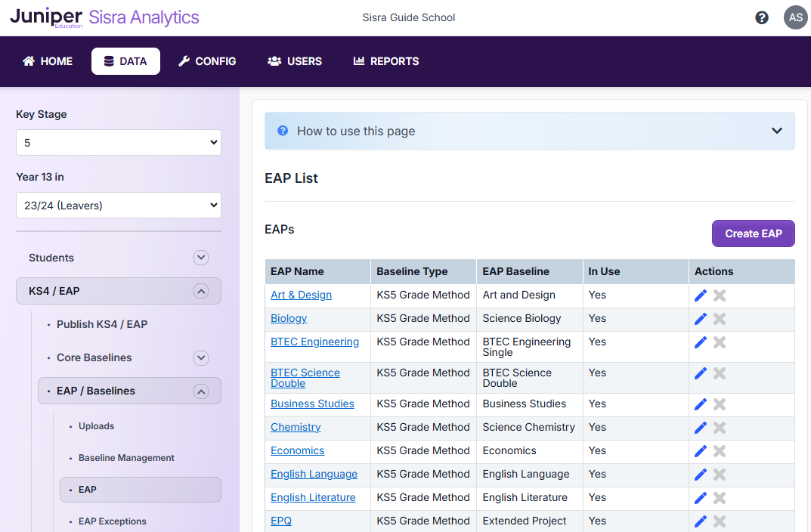This screenshot has height=532, width=811.
Task: Open the CONFIG menu tab
Action: coord(207,61)
